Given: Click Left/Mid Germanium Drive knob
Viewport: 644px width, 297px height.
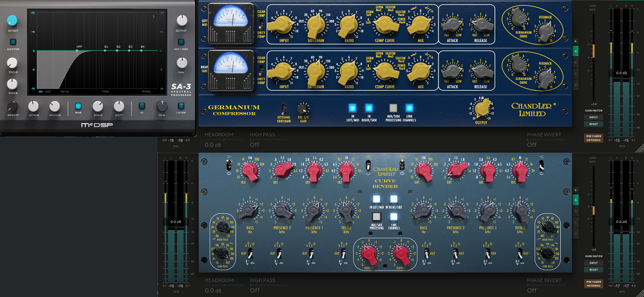Looking at the screenshot, I should point(518,17).
